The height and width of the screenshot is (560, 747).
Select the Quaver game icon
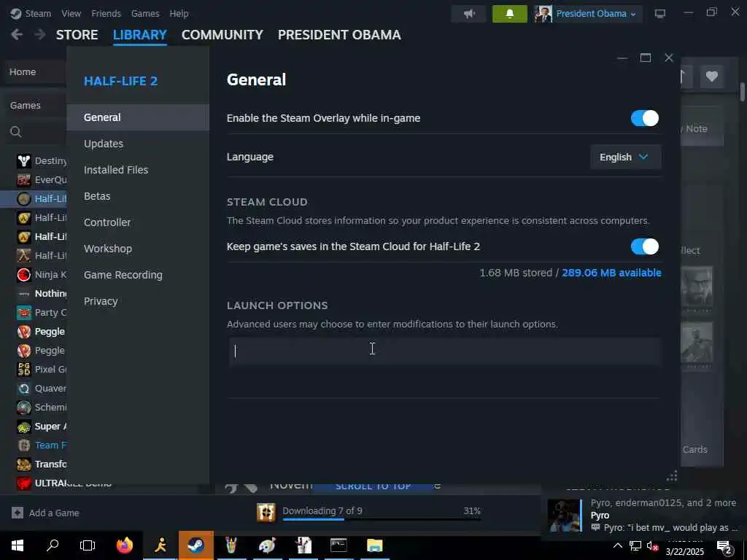pyautogui.click(x=24, y=389)
